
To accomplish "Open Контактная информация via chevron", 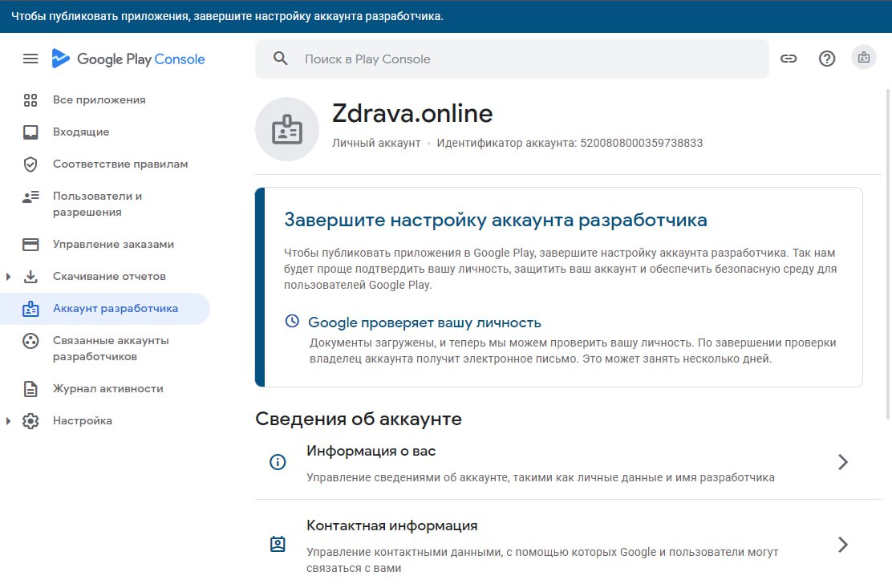I will click(x=843, y=544).
